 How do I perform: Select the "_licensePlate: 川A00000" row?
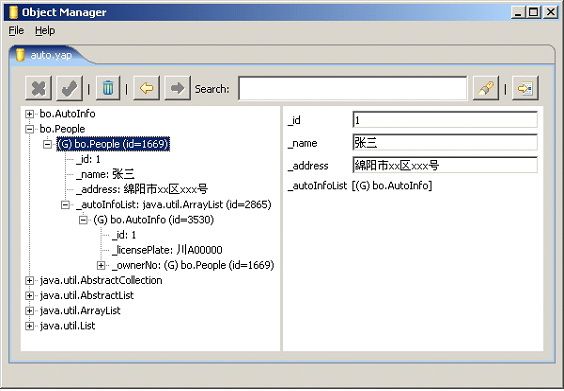click(x=167, y=250)
